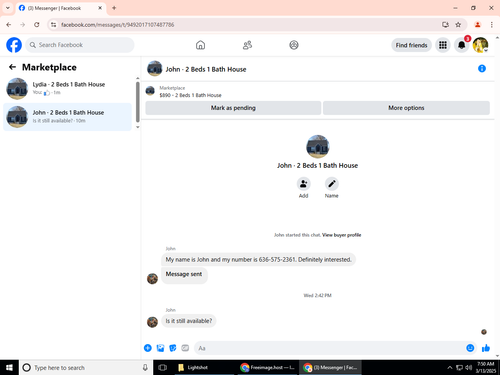Open the tab search dropdown arrow
The image size is (500, 375).
[8, 8]
